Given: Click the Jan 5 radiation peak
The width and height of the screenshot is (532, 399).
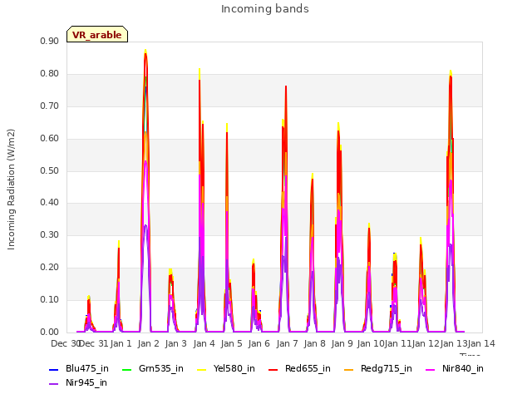Looking at the screenshot, I should click(227, 126).
